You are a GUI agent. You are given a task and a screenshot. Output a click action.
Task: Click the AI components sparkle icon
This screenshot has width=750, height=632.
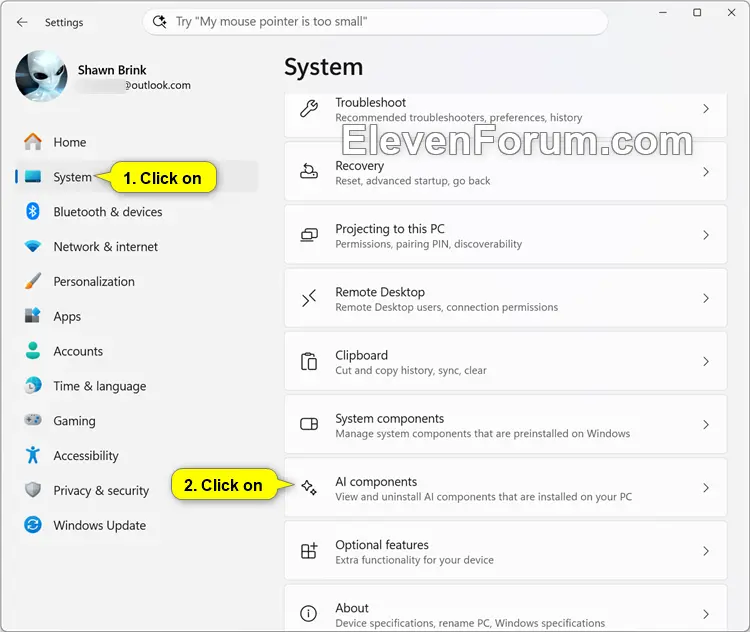point(309,488)
